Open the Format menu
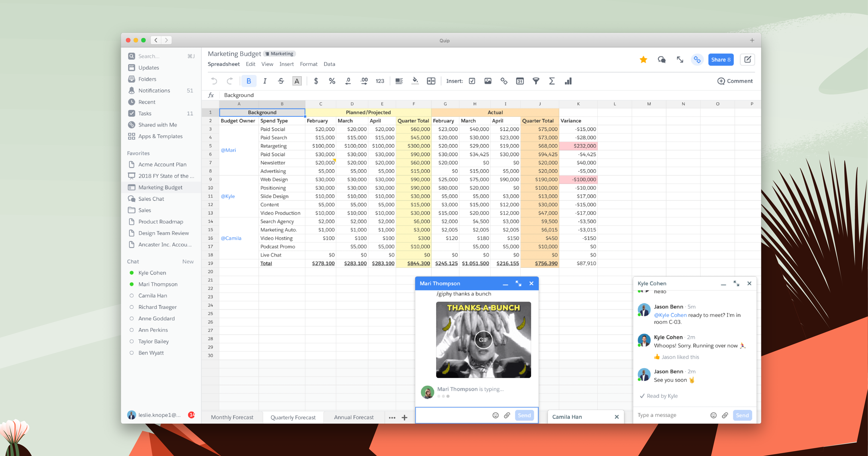The height and width of the screenshot is (456, 868). click(308, 64)
